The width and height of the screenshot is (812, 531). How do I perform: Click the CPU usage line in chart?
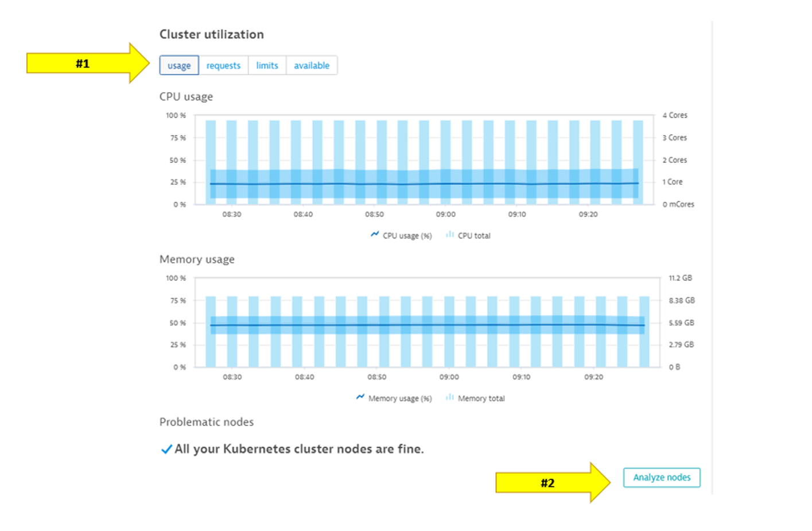[x=425, y=184]
